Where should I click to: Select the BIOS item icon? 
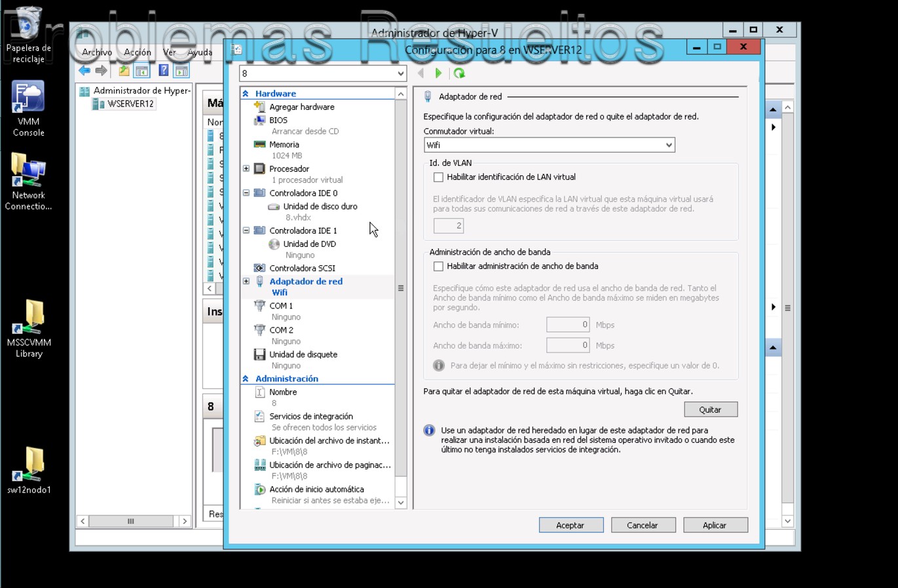click(x=259, y=120)
